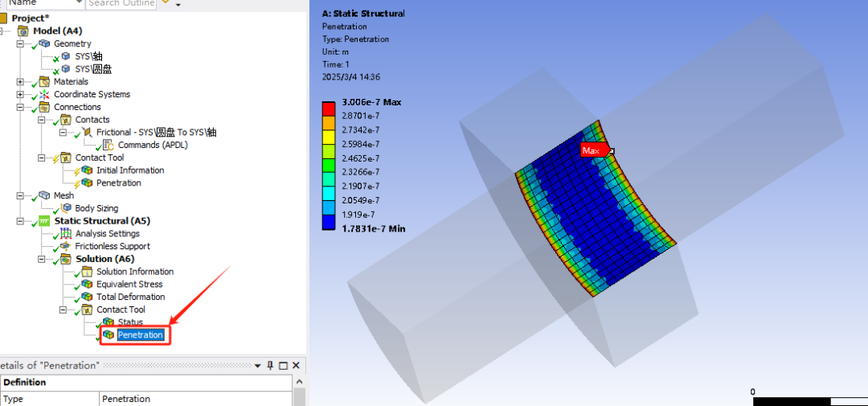Open the Solution Information icon
This screenshot has width=868, height=406.
[x=88, y=272]
